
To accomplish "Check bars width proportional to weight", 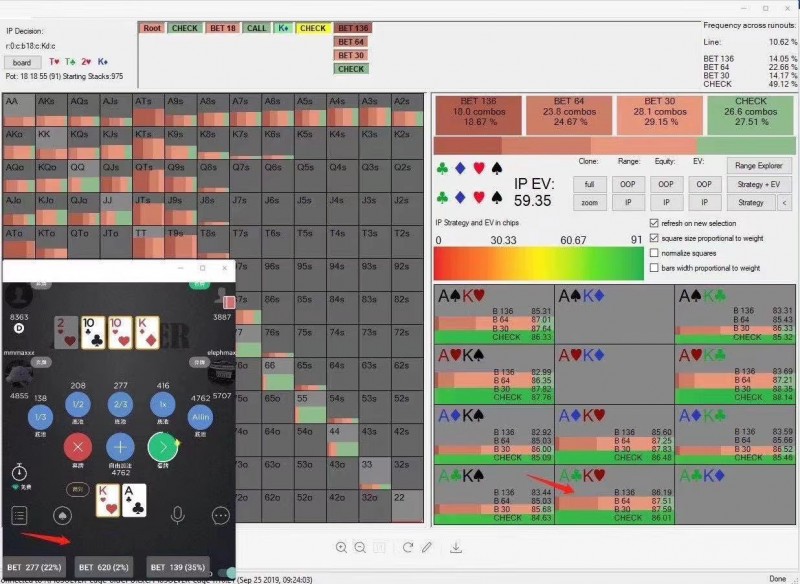I will (654, 268).
